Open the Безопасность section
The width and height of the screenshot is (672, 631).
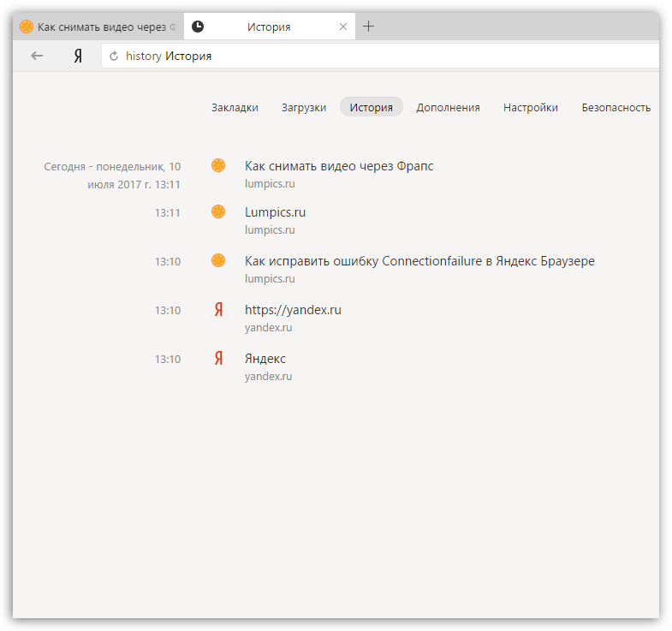point(616,108)
